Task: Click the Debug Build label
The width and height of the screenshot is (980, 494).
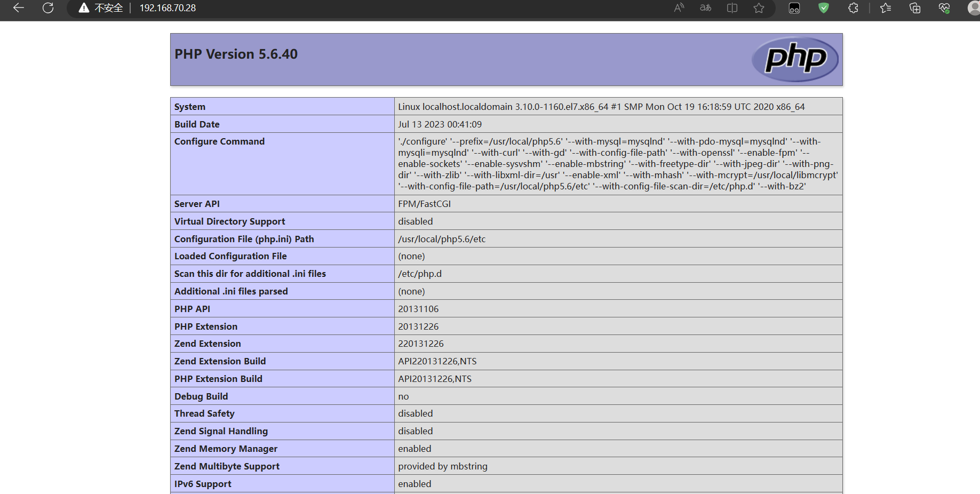Action: [x=201, y=396]
